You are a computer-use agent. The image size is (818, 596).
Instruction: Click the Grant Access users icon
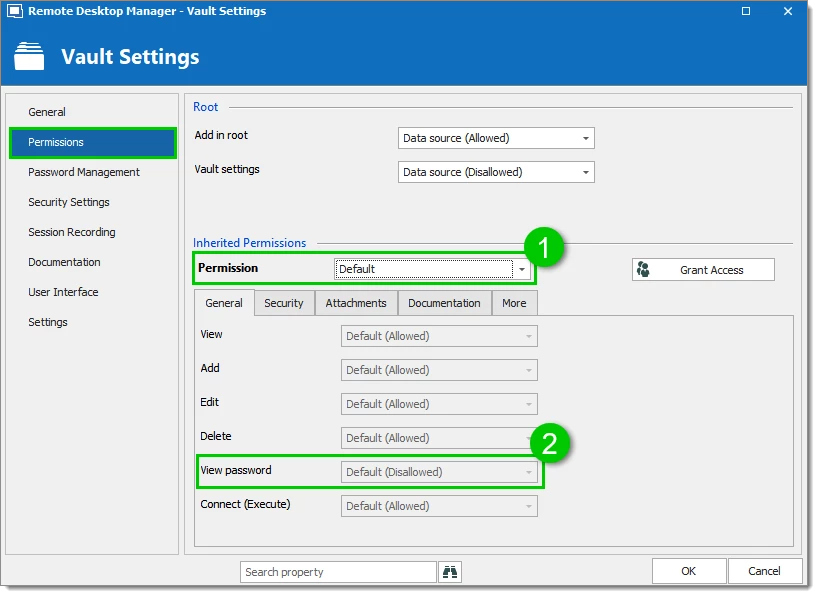[x=643, y=269]
